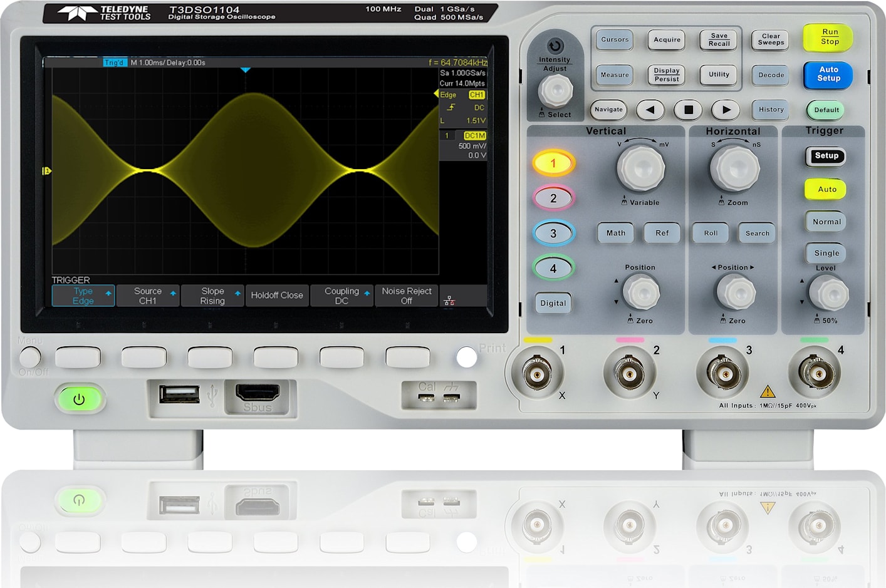
Task: Click the green Default button
Action: pyautogui.click(x=826, y=110)
